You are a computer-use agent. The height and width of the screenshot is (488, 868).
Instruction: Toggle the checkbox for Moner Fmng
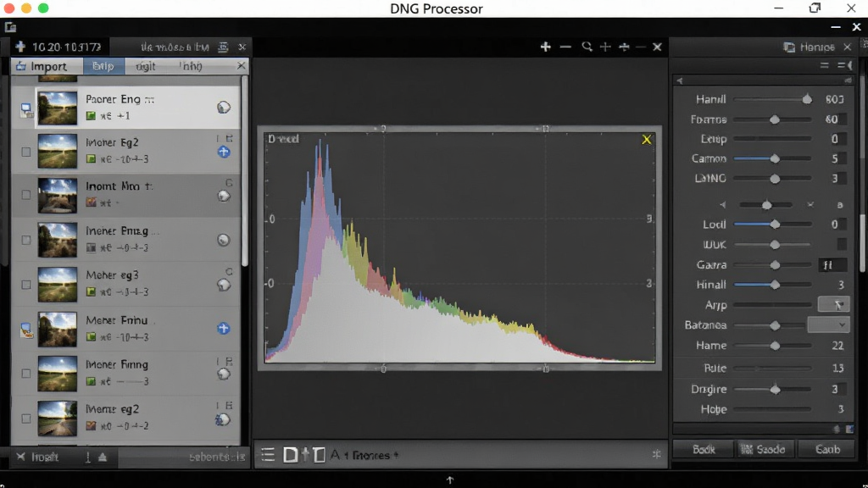[26, 374]
